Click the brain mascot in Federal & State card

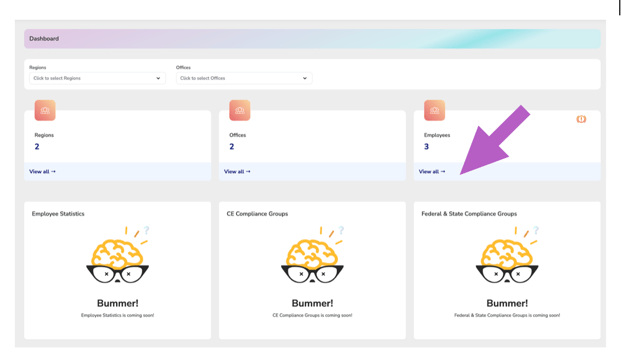pyautogui.click(x=507, y=255)
